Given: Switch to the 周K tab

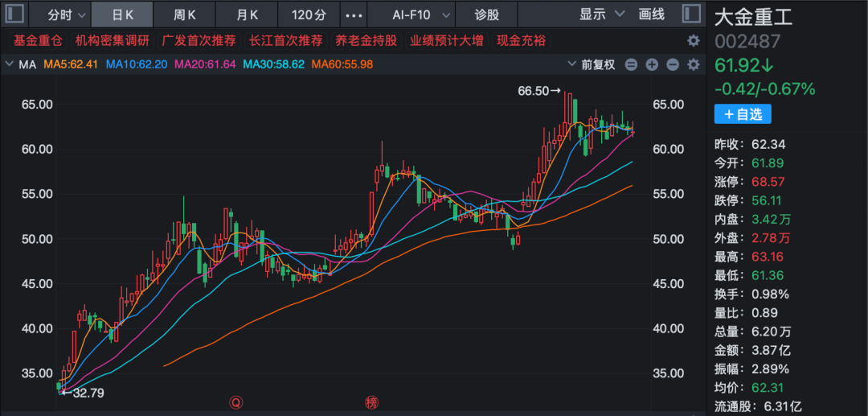Looking at the screenshot, I should coord(186,14).
